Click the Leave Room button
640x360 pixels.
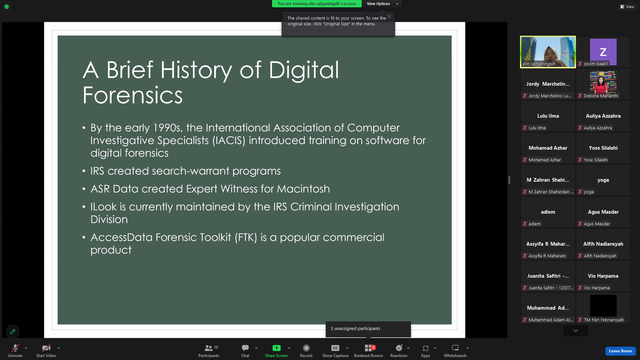(620, 351)
